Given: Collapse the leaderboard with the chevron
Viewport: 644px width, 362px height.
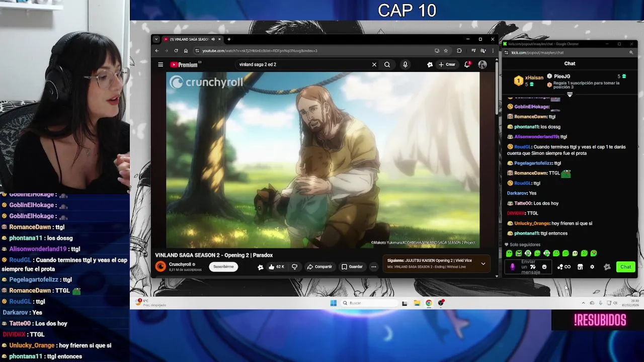Looking at the screenshot, I should pos(570,94).
